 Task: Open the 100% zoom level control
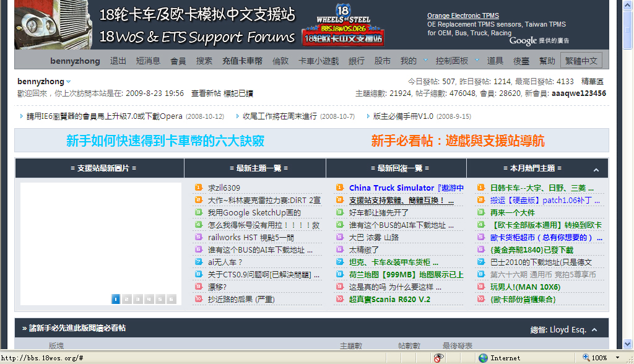tap(599, 358)
